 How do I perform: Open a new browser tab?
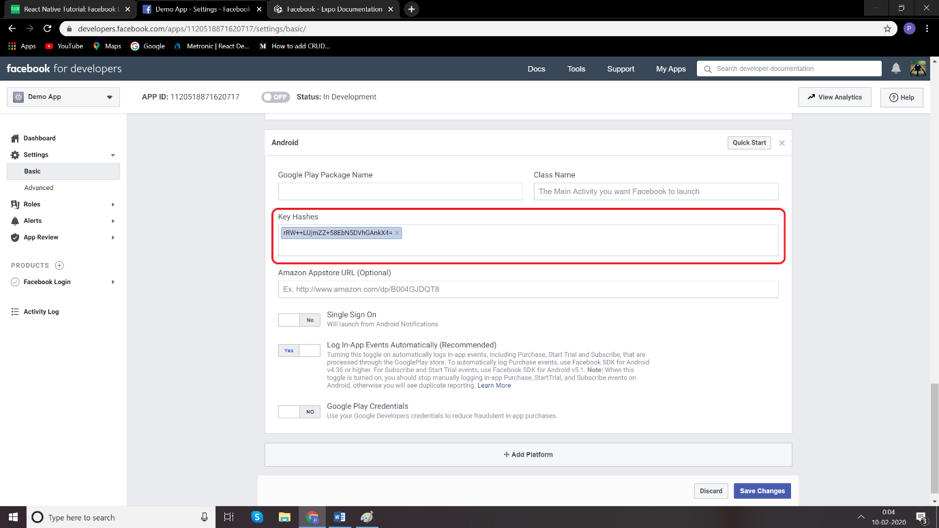[x=411, y=9]
